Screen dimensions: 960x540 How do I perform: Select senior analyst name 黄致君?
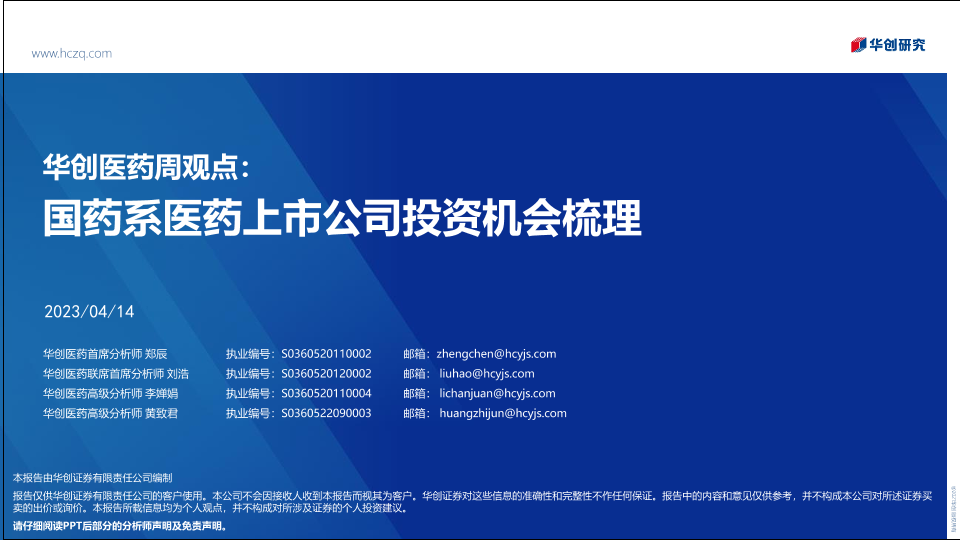tap(161, 413)
